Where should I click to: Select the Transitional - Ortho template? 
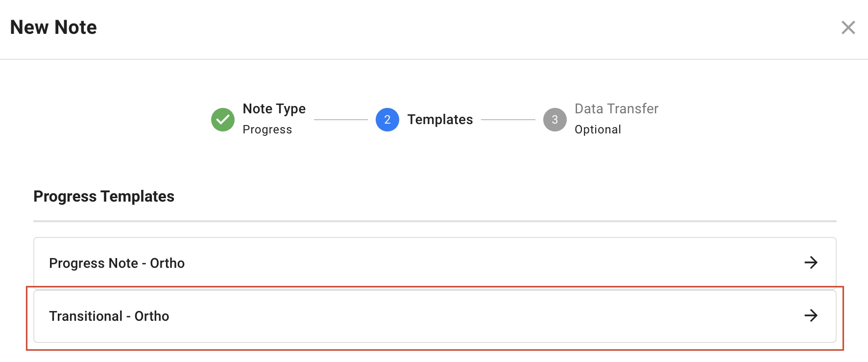click(435, 316)
